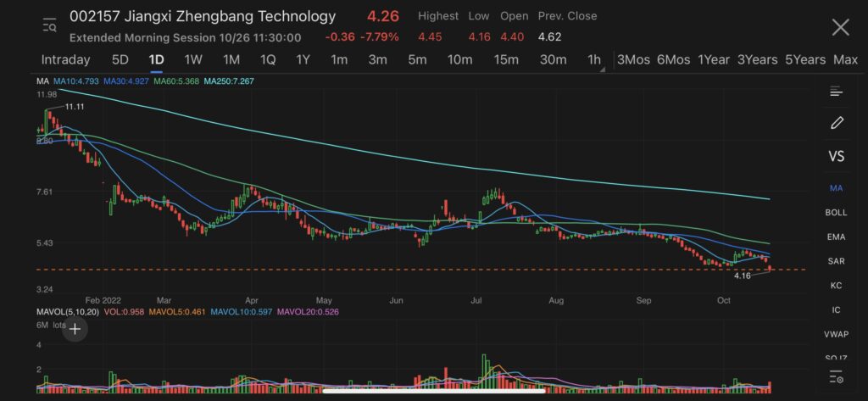Click the 4.16 low price marker
The image size is (868, 401).
coord(743,276)
